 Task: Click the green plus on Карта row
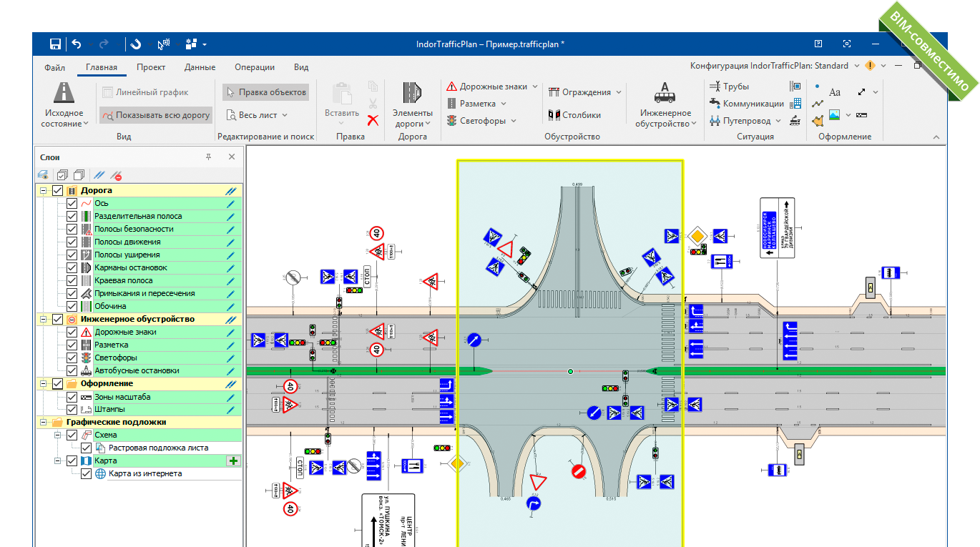(232, 461)
